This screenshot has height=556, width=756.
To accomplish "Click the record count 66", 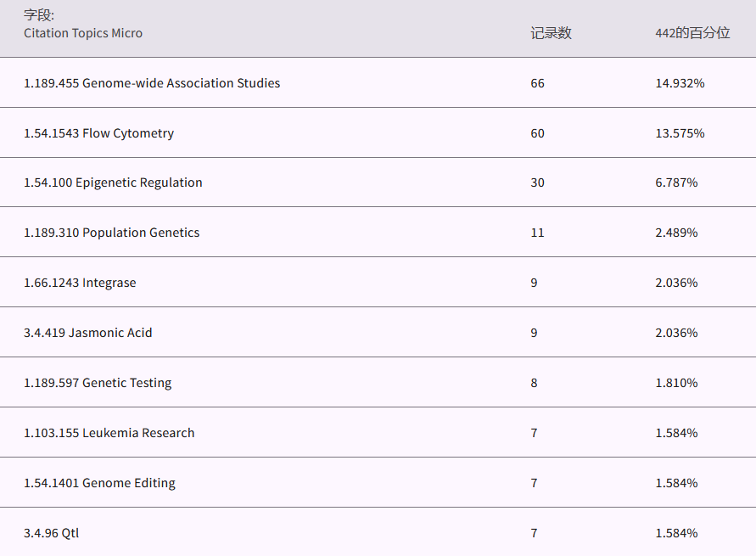I will [x=537, y=83].
